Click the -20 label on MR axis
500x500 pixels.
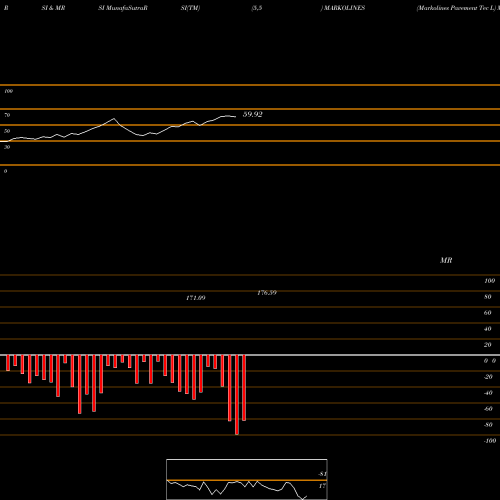tap(488, 377)
